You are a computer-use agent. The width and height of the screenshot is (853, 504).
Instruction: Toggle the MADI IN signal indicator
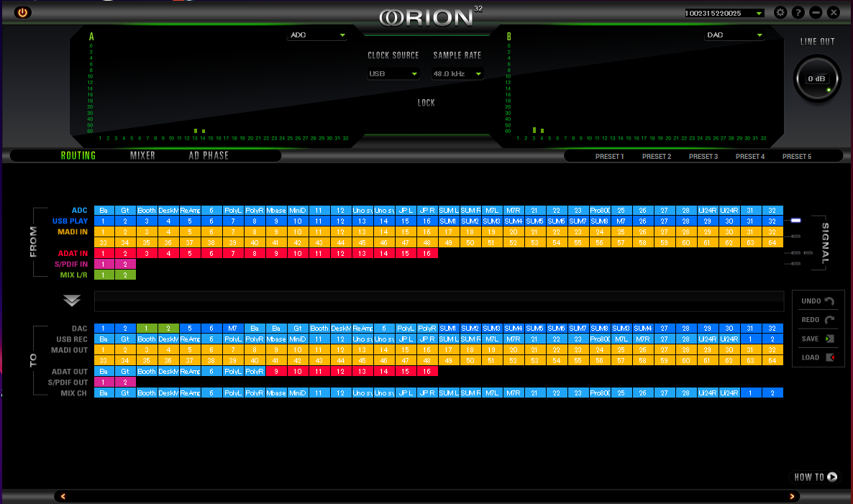coord(796,237)
